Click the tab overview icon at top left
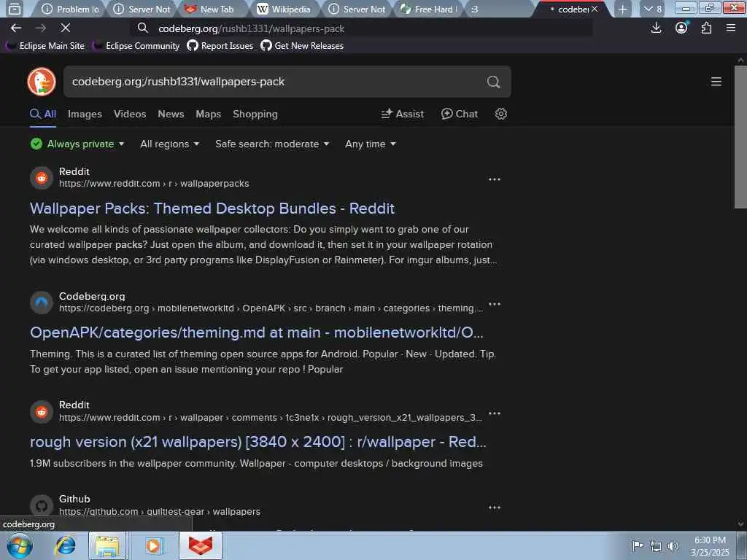The image size is (747, 560). 15,9
